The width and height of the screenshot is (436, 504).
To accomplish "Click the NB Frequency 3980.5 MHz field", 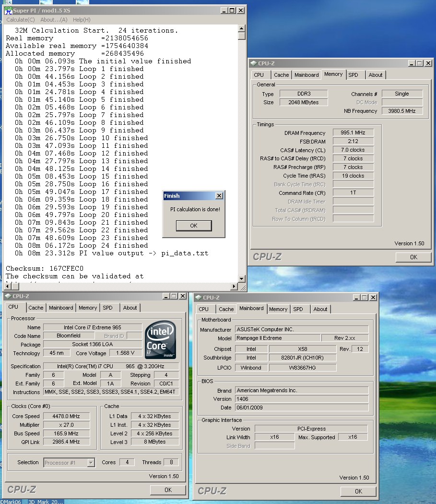I will coord(402,111).
